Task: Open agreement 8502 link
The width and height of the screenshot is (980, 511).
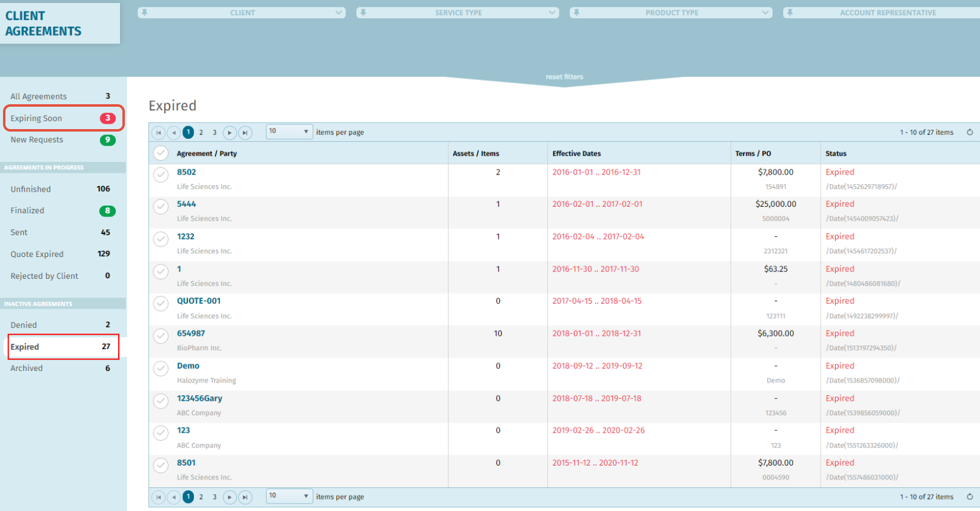Action: (187, 172)
